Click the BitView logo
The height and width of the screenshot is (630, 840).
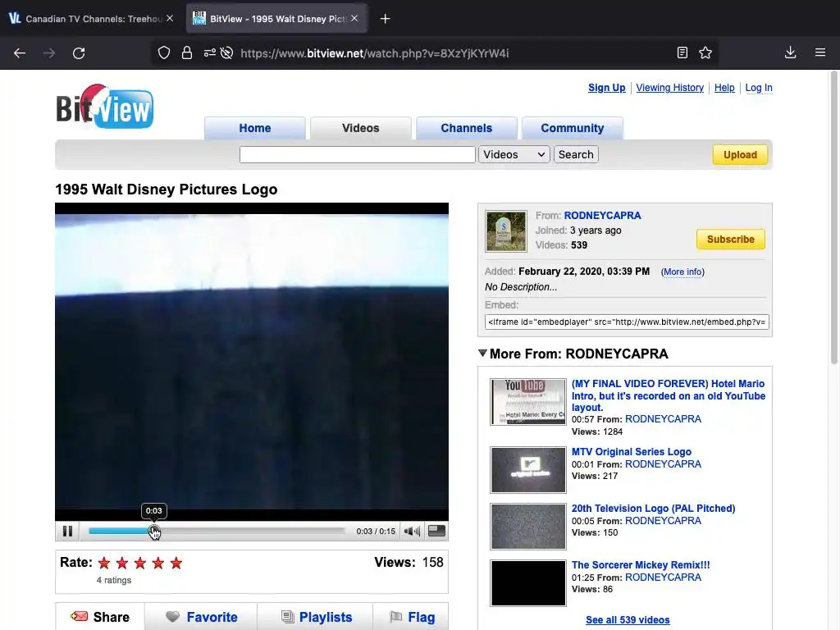click(x=104, y=107)
